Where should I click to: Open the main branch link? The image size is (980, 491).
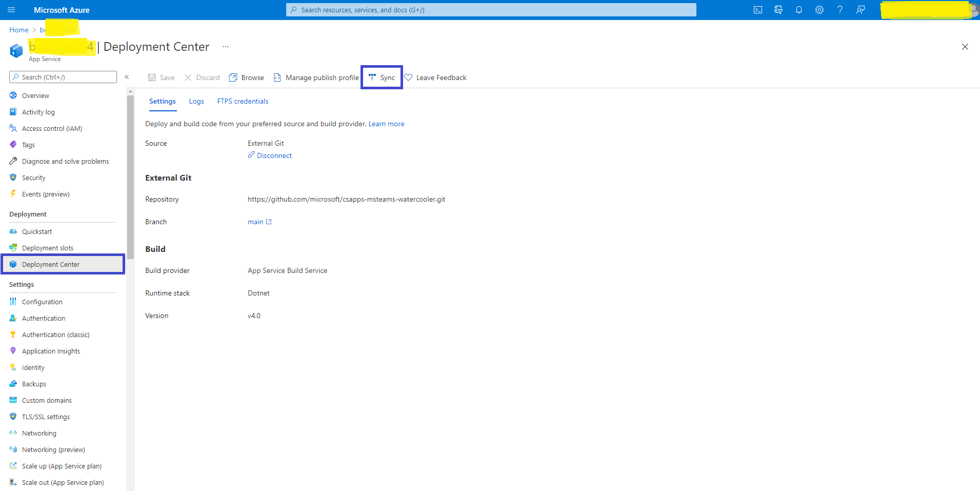[259, 222]
